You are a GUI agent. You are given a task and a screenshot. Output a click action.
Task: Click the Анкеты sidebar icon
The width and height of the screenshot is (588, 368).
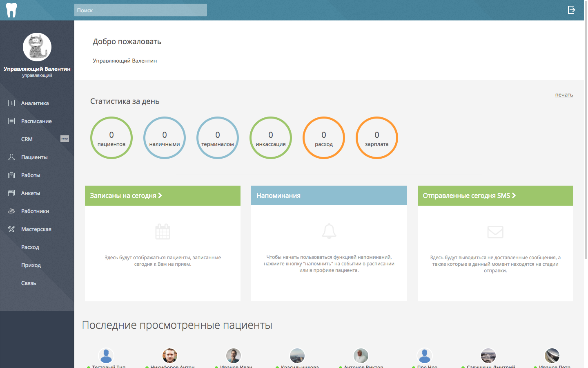[11, 193]
